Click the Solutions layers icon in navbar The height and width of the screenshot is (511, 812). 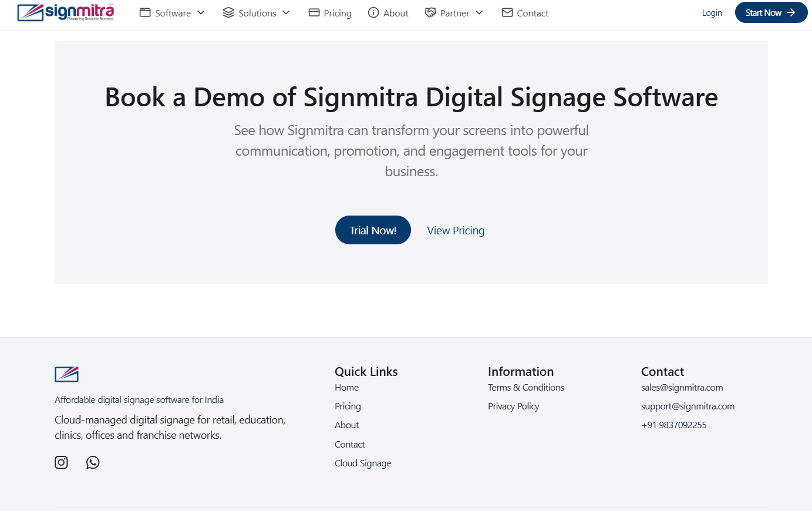coord(228,12)
